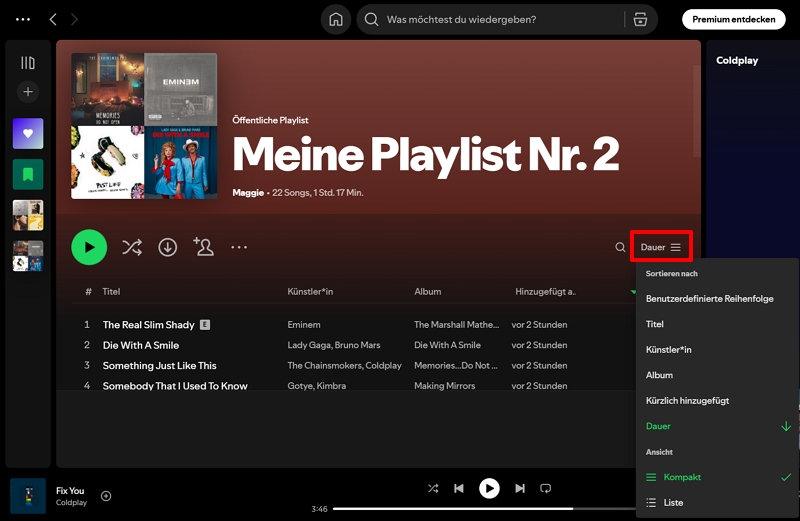800x521 pixels.
Task: Download the playlist
Action: tap(167, 247)
